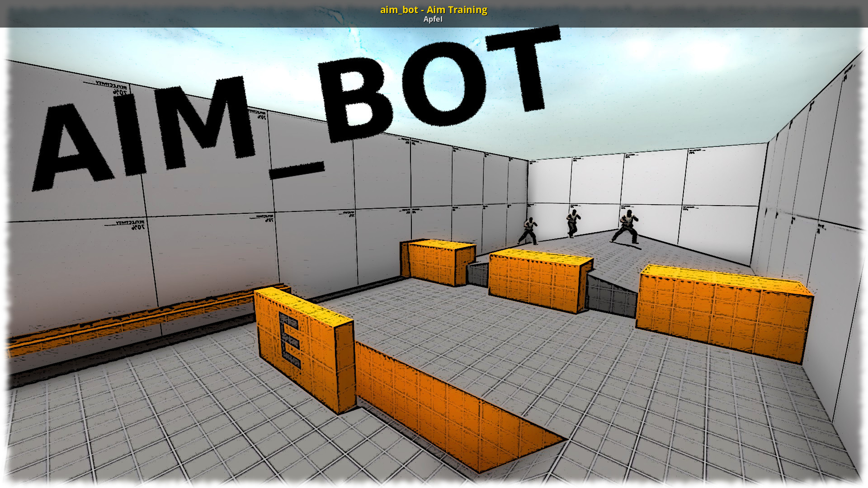
Task: Click the author name 'Apfel'
Action: click(433, 19)
